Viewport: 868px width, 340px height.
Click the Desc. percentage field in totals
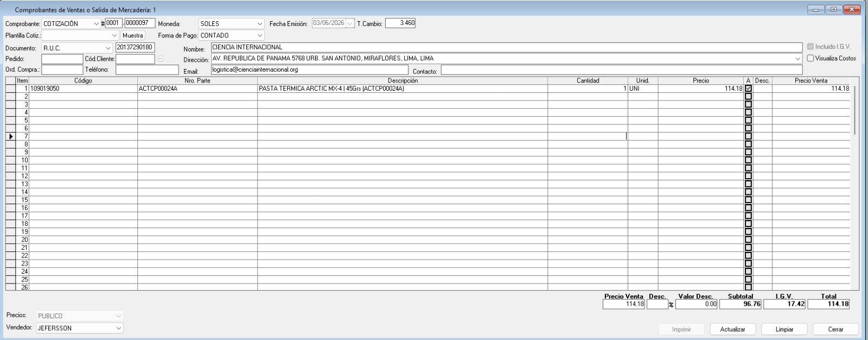click(657, 305)
